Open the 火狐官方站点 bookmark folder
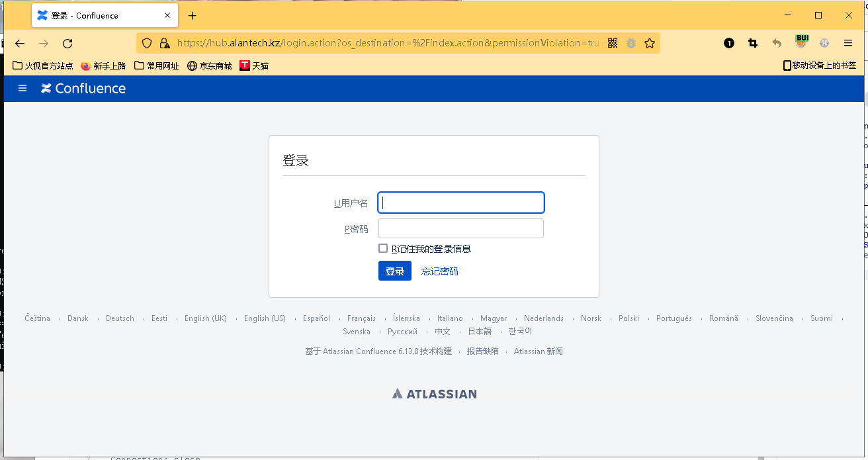 pos(43,66)
